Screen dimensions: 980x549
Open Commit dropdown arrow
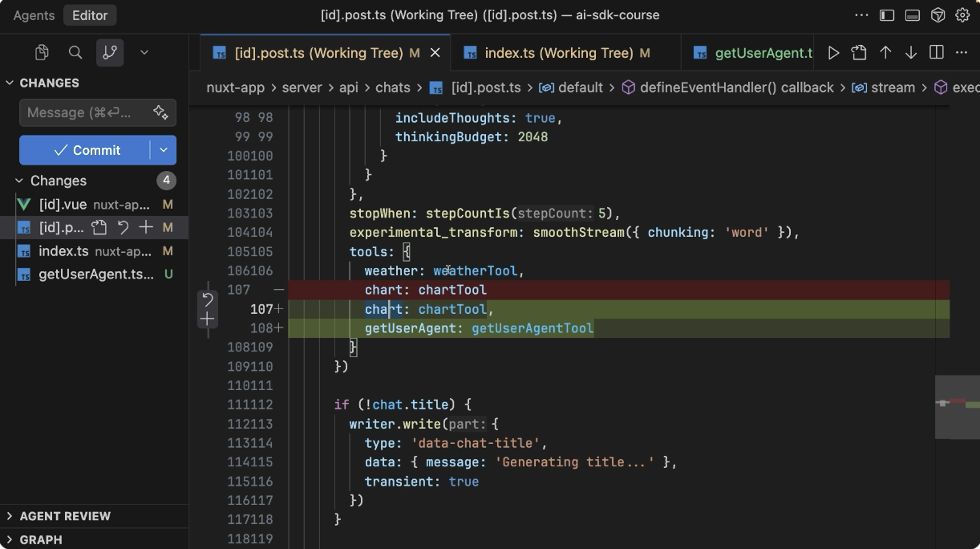(x=164, y=150)
